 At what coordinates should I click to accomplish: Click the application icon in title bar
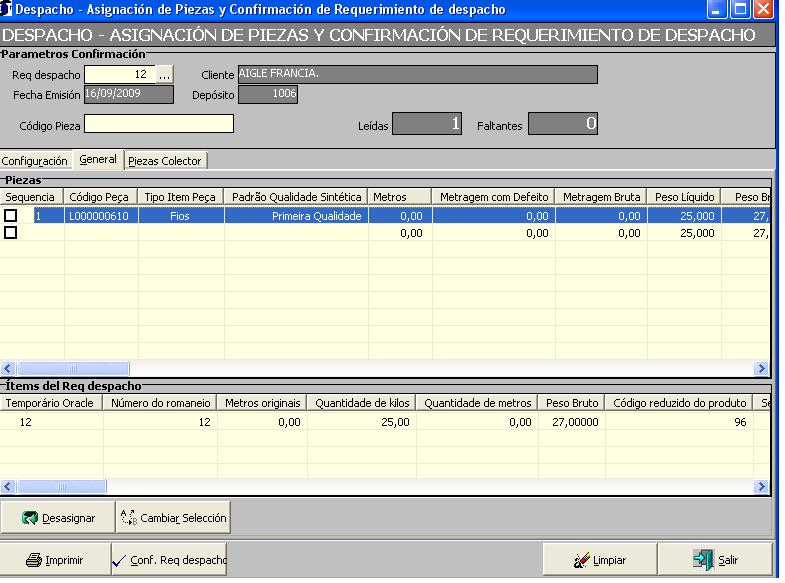coord(8,9)
